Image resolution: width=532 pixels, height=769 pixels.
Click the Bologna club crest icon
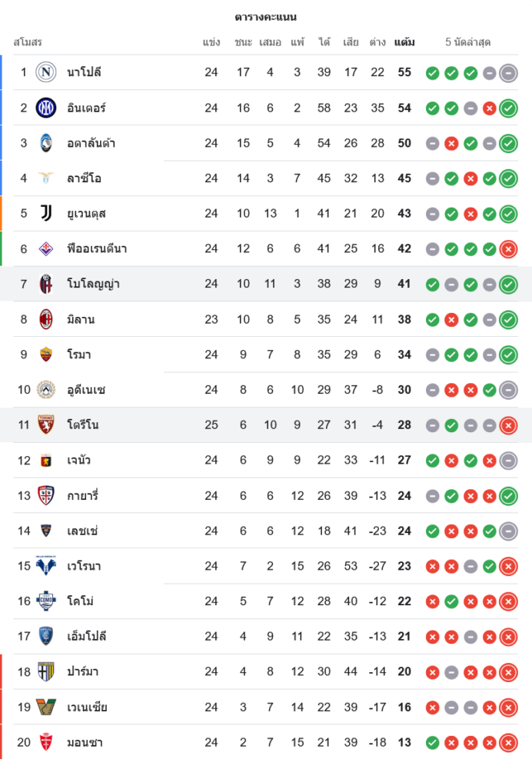coord(46,285)
